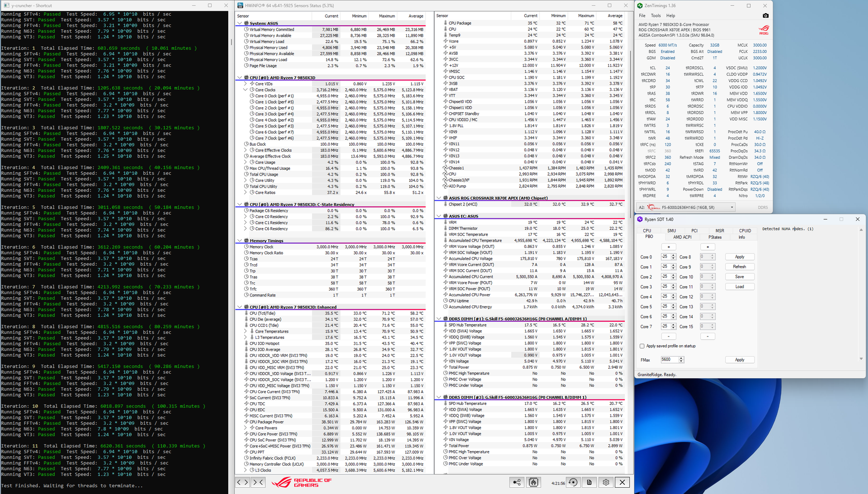Click the ZenTimings screenshot camera icon
This screenshot has height=494, width=868.
tap(765, 15)
